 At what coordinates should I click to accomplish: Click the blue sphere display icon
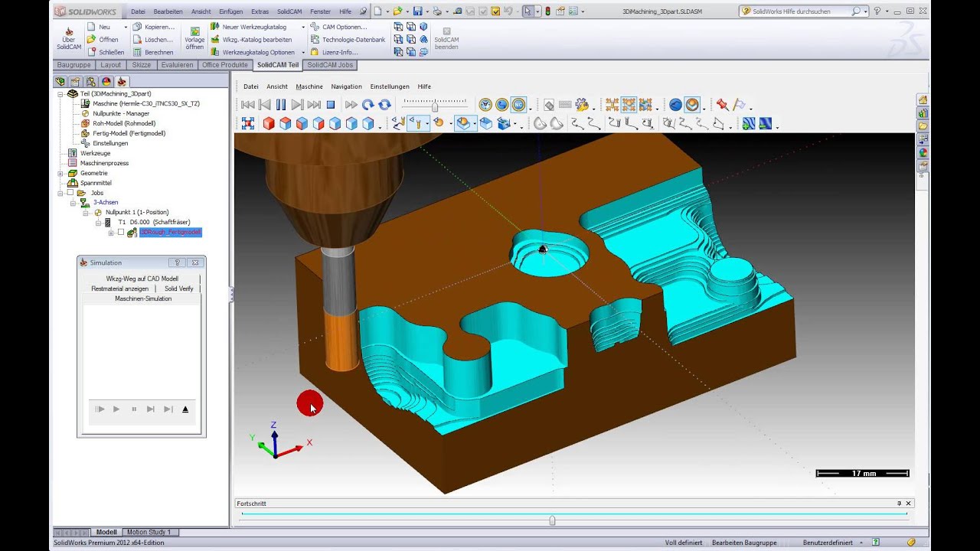tap(675, 105)
